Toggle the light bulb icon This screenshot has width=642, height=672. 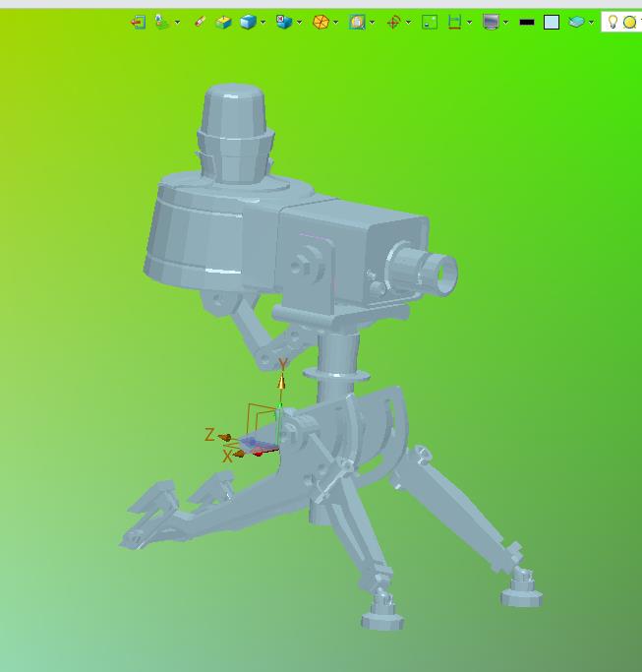[x=613, y=22]
